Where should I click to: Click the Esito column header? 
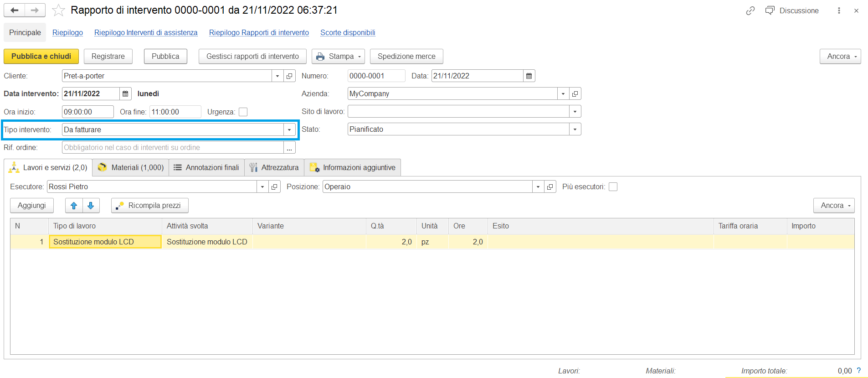tap(601, 226)
